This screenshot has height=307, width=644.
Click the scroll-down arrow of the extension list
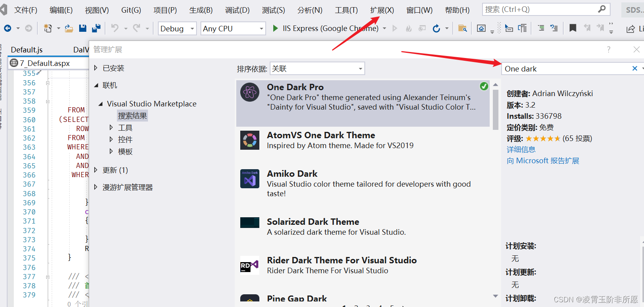pos(496,296)
